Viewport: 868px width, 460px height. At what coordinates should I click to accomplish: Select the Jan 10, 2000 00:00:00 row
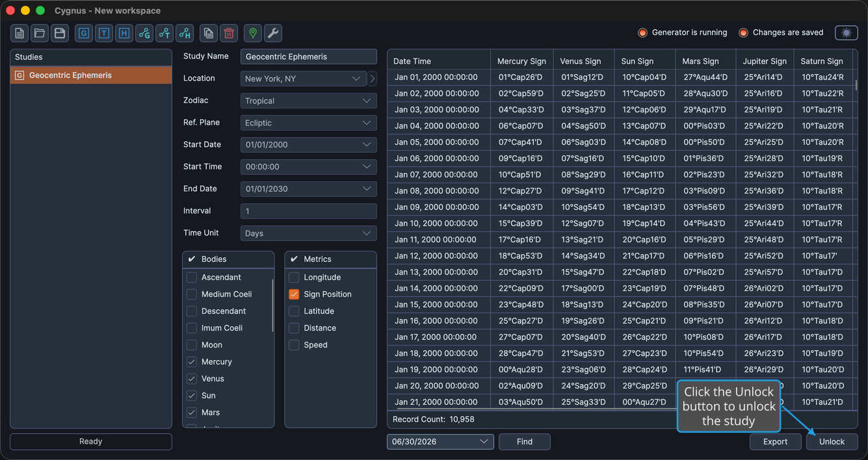[x=620, y=224]
